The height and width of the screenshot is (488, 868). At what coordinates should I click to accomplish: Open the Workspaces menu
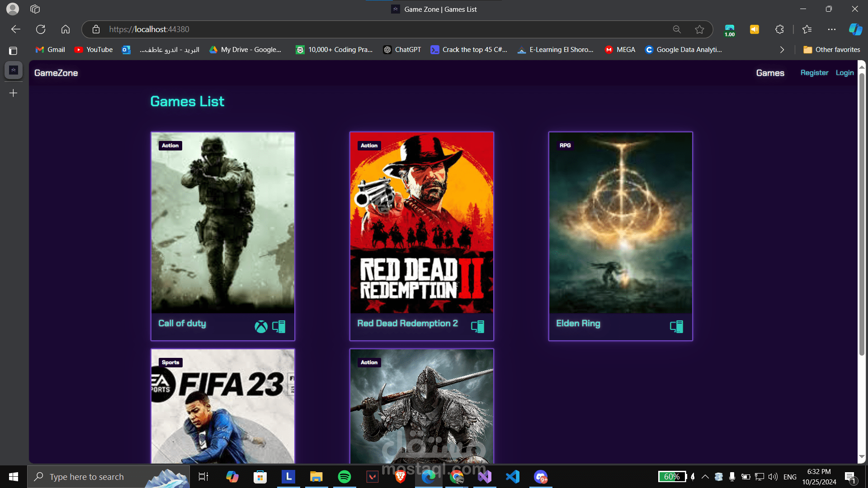tap(35, 9)
